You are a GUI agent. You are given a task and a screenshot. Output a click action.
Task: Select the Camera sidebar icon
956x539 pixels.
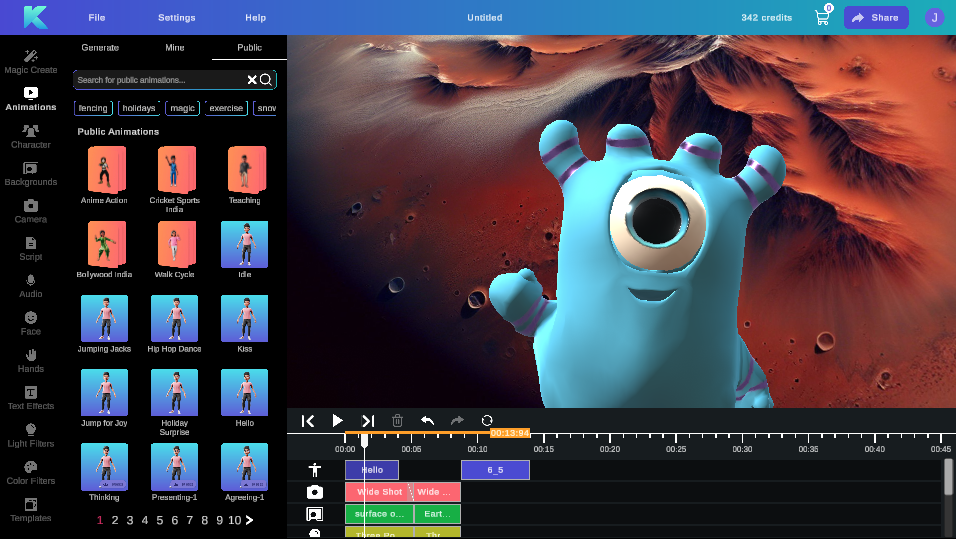tap(30, 211)
